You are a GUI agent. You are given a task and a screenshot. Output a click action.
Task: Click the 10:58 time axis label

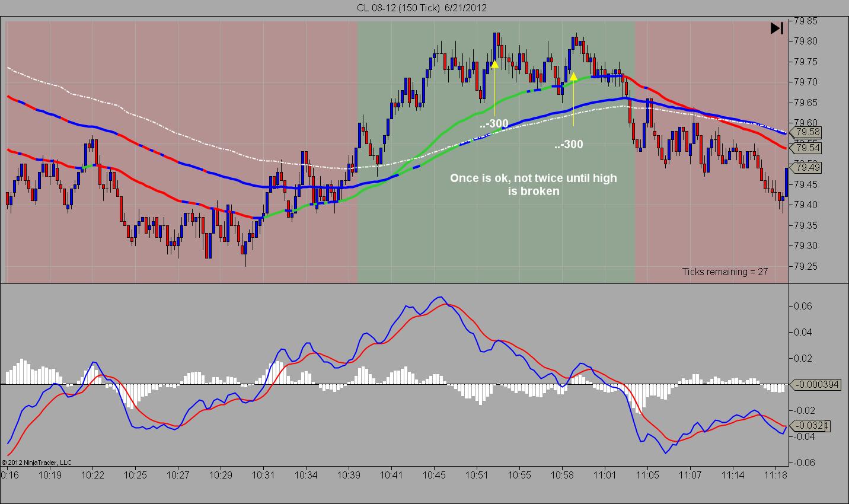tap(562, 475)
